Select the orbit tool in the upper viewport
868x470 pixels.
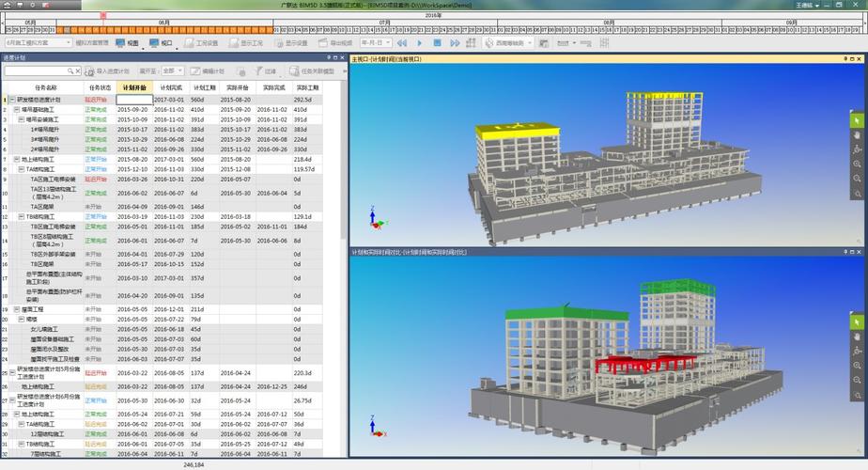pyautogui.click(x=857, y=149)
